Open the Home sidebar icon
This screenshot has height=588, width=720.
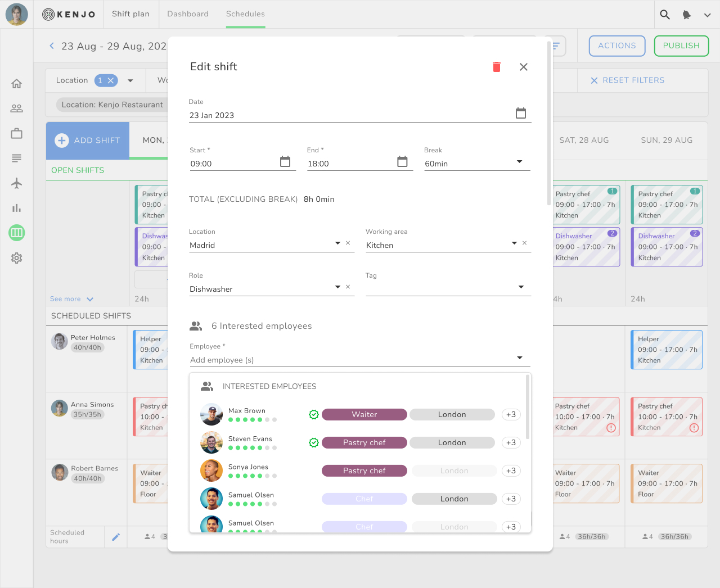coord(16,83)
